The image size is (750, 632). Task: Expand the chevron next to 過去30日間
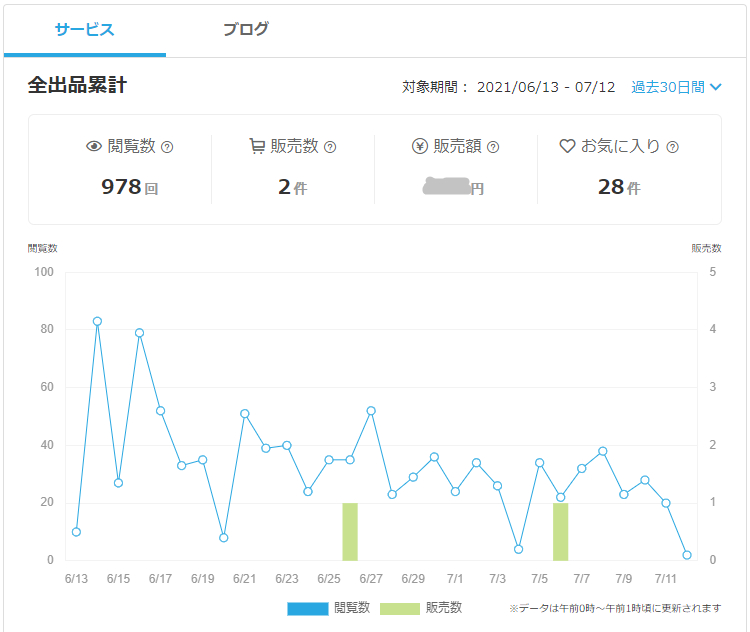click(716, 88)
